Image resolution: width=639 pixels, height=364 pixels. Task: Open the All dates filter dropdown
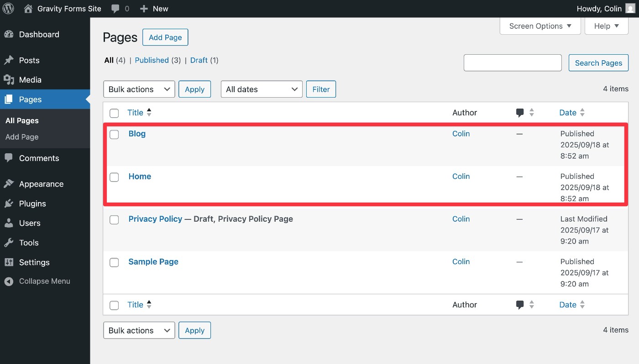[261, 89]
